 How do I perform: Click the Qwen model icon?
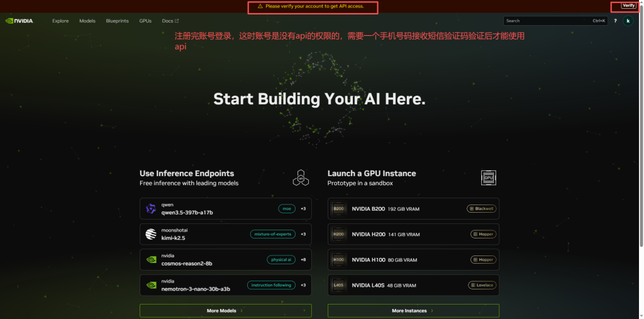coord(151,209)
